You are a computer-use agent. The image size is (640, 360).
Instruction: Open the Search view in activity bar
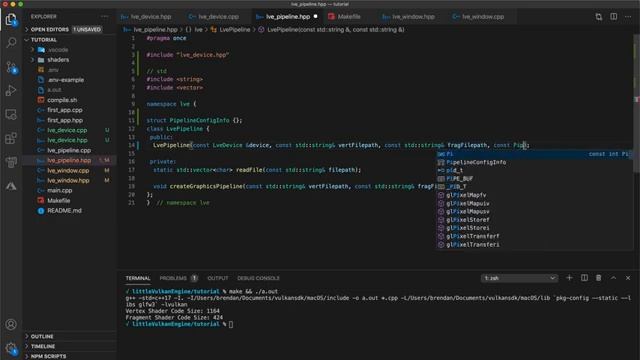tap(11, 42)
